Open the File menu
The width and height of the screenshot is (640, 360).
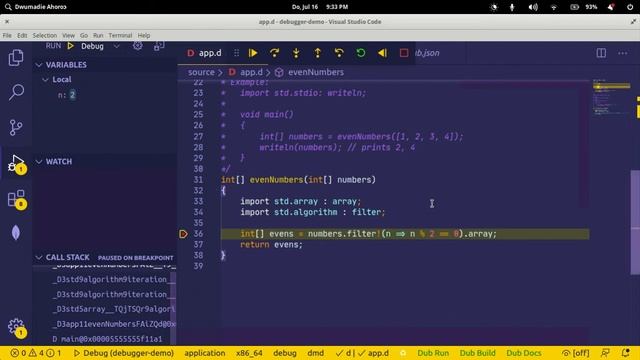(x=7, y=36)
